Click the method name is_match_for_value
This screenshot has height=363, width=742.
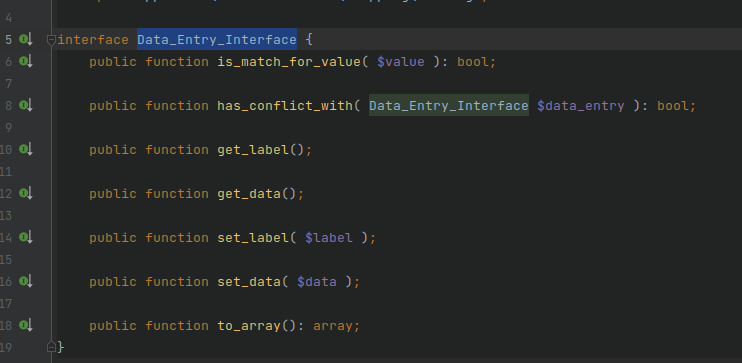pyautogui.click(x=289, y=62)
